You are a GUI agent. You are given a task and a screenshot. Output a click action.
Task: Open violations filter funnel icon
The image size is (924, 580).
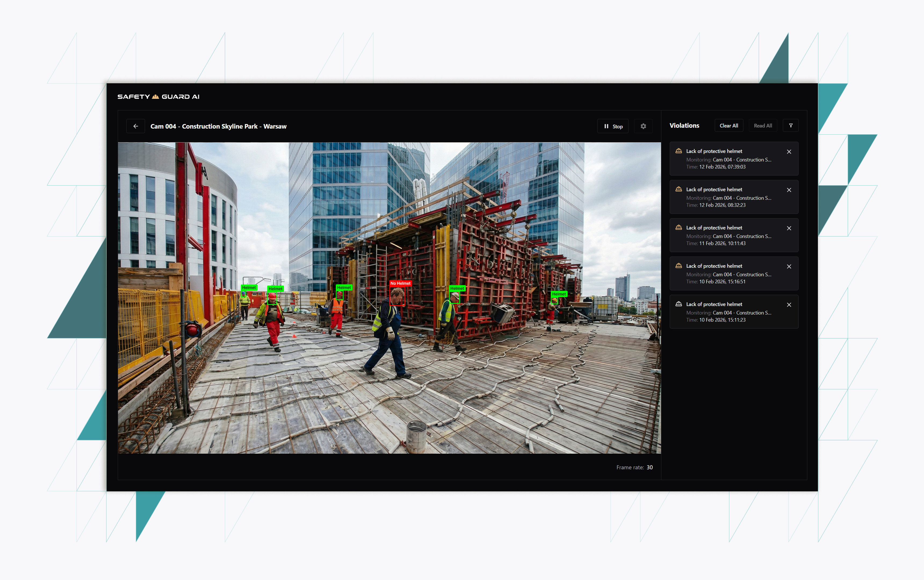(x=791, y=126)
